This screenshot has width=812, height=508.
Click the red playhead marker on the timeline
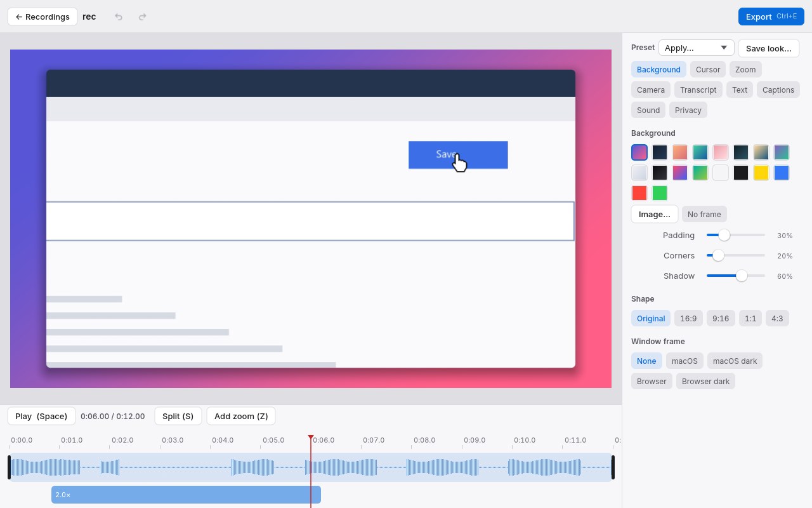point(311,438)
